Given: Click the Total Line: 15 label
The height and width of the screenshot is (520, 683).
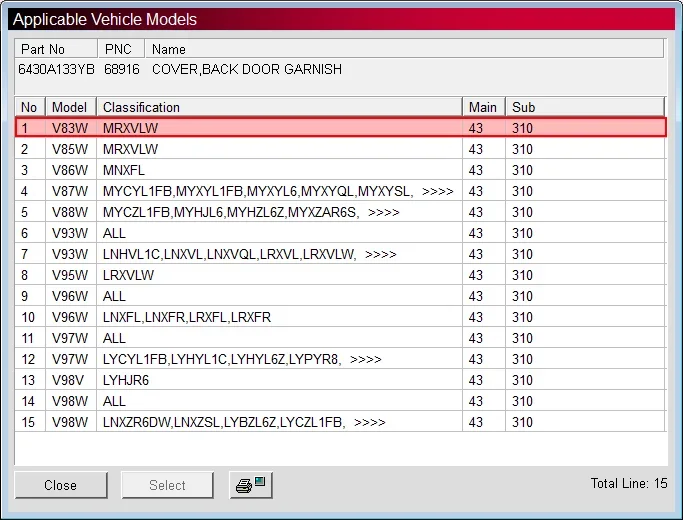Looking at the screenshot, I should pyautogui.click(x=629, y=483).
